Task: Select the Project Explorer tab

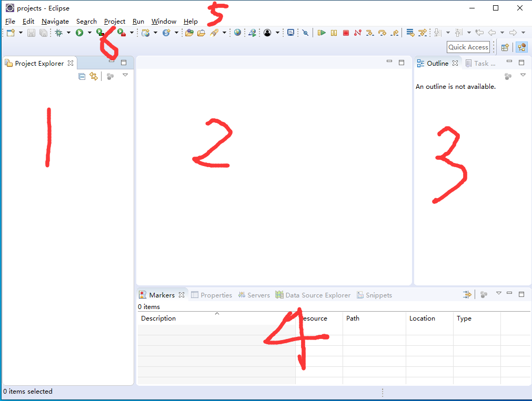Action: tap(39, 64)
